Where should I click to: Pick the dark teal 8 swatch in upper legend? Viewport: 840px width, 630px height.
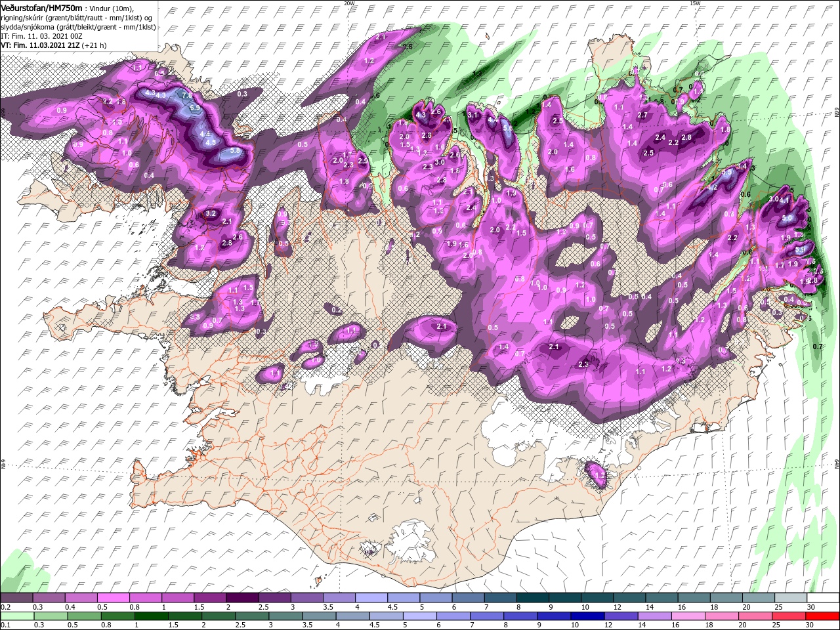532,598
